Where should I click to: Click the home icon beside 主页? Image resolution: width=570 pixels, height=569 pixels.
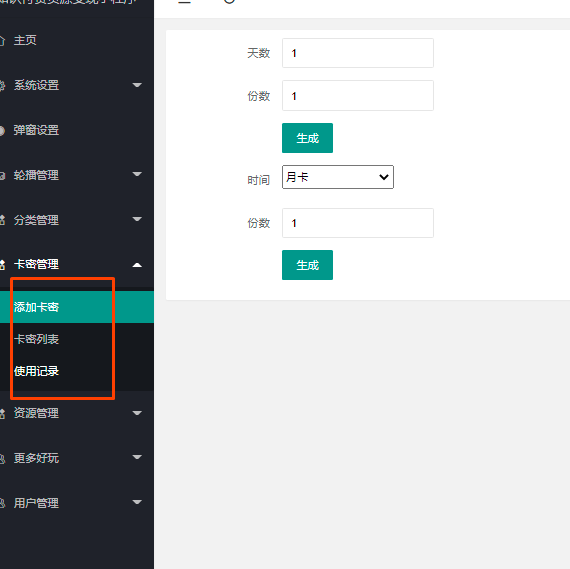pyautogui.click(x=2, y=40)
